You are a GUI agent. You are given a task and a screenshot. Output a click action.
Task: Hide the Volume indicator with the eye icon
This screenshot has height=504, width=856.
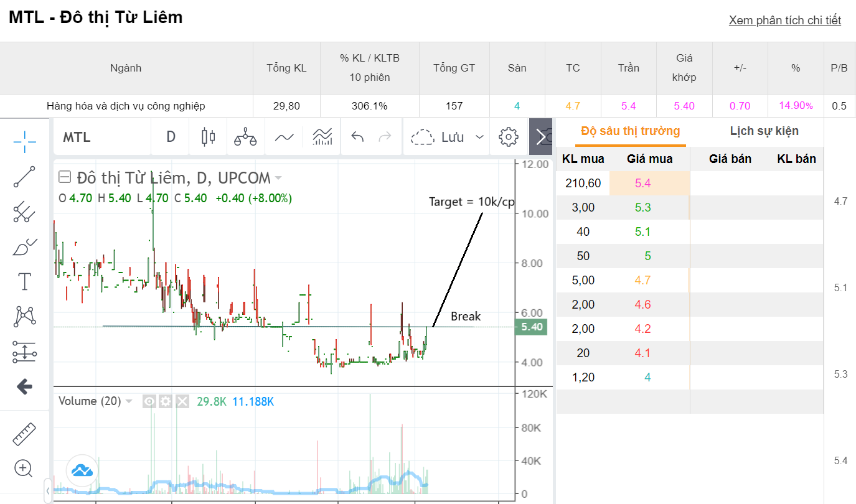coord(149,401)
